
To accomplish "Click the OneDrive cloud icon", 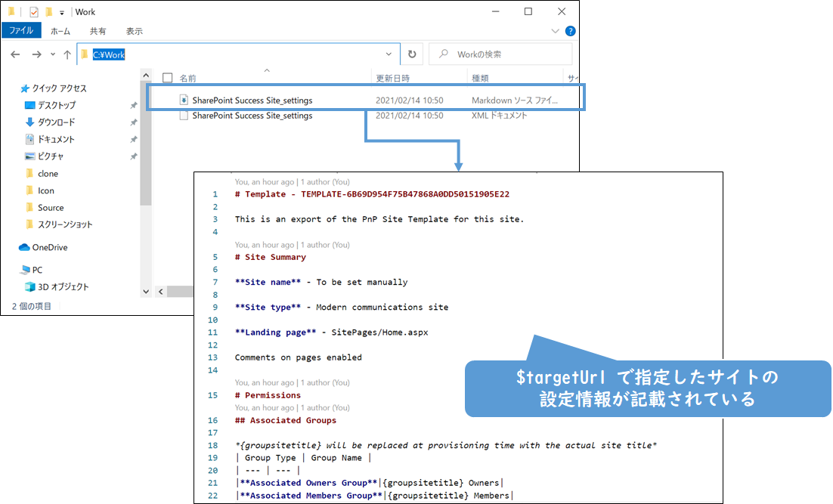I will tap(24, 248).
